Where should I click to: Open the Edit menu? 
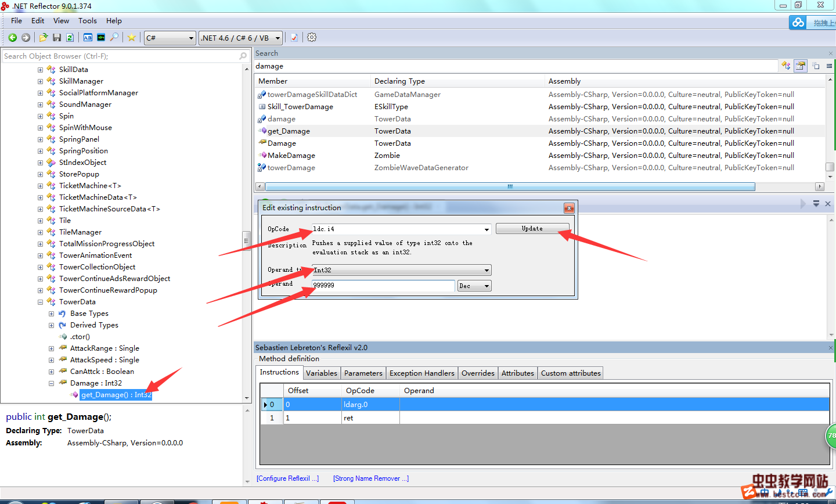pyautogui.click(x=38, y=21)
